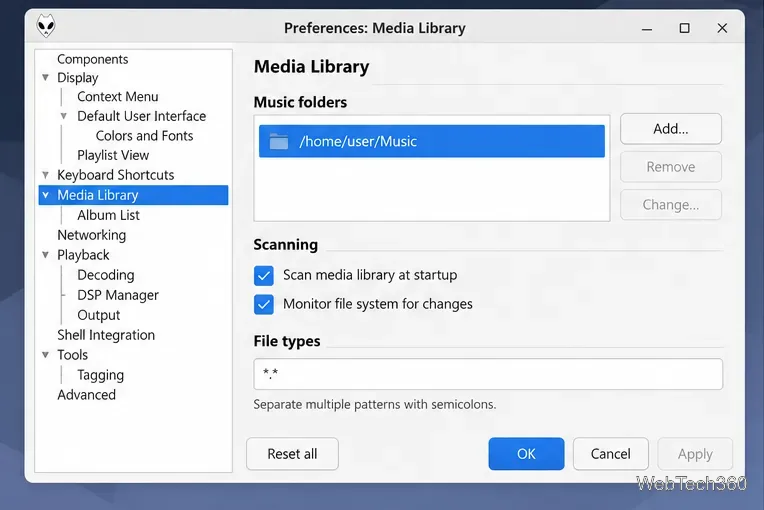The image size is (764, 510).
Task: Select the Album List page
Action: point(108,215)
